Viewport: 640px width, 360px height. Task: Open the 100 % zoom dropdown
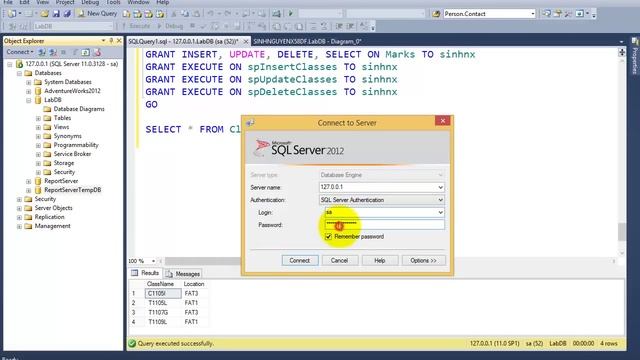[153, 261]
